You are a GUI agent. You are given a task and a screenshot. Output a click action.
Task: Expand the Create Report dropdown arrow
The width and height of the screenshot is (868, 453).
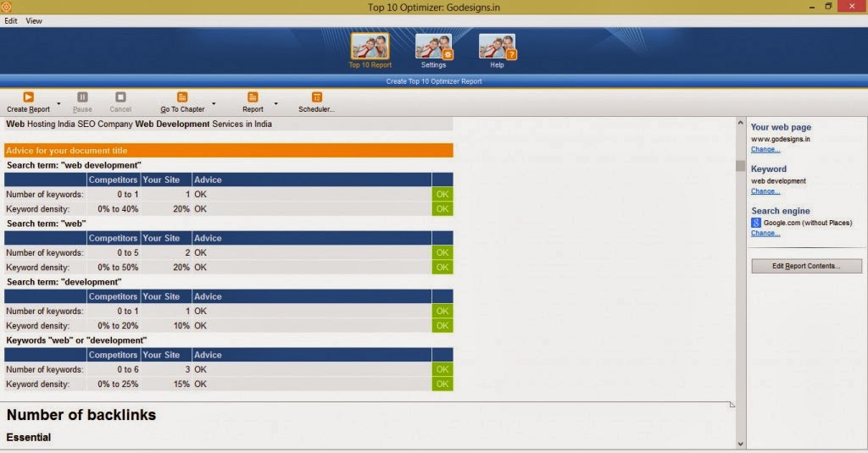click(58, 103)
